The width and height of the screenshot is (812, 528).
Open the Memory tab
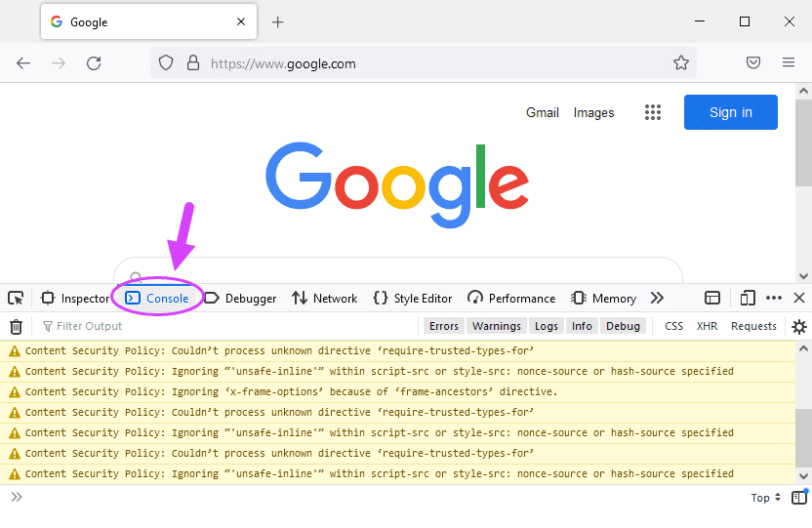(x=603, y=299)
